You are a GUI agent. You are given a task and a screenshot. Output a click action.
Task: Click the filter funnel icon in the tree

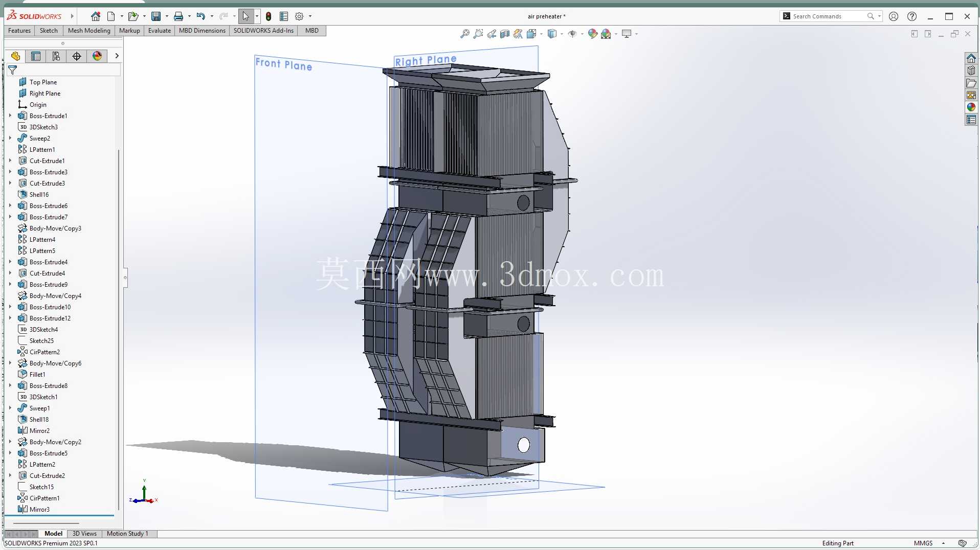13,70
